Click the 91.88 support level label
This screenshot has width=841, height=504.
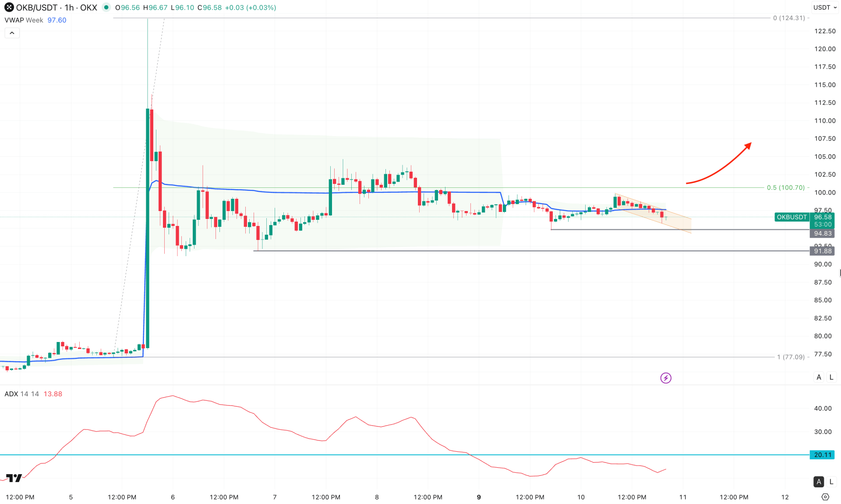click(822, 251)
